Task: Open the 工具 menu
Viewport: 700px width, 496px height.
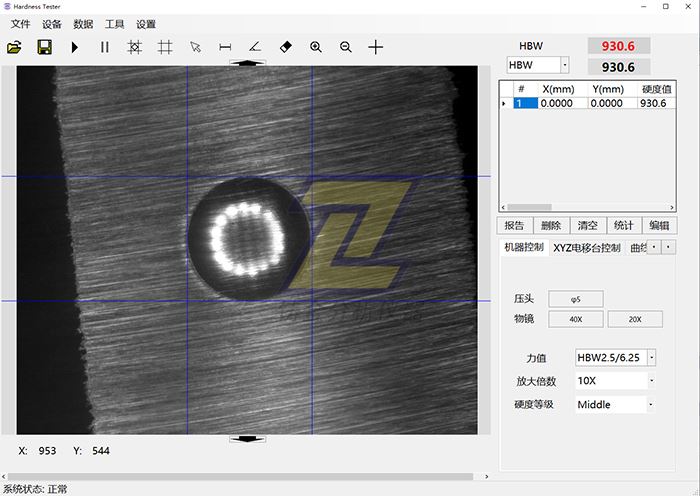Action: click(115, 24)
